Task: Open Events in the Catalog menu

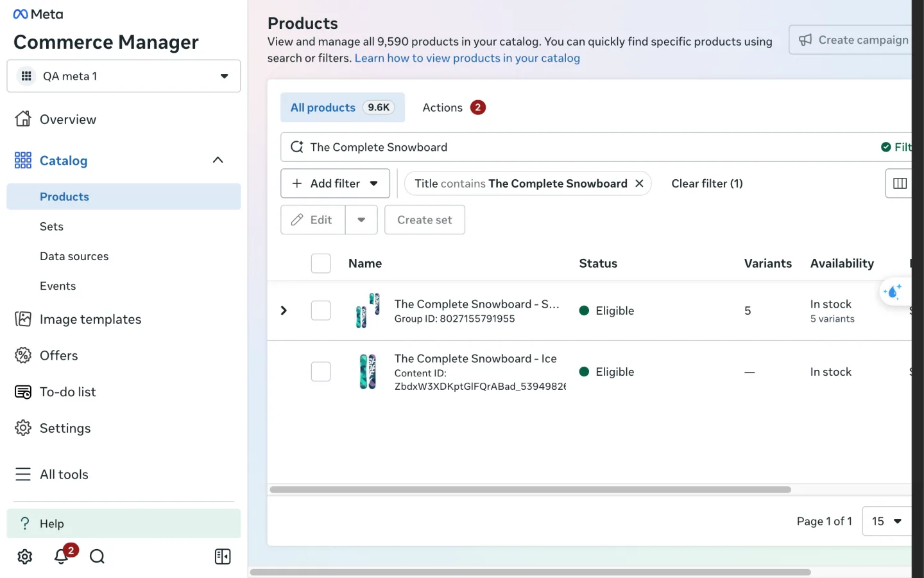Action: click(x=124, y=286)
